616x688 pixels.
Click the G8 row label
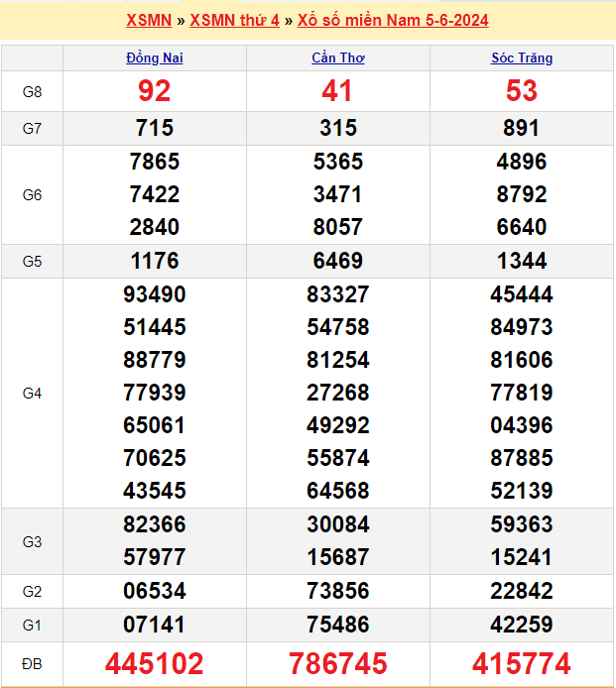click(x=32, y=91)
